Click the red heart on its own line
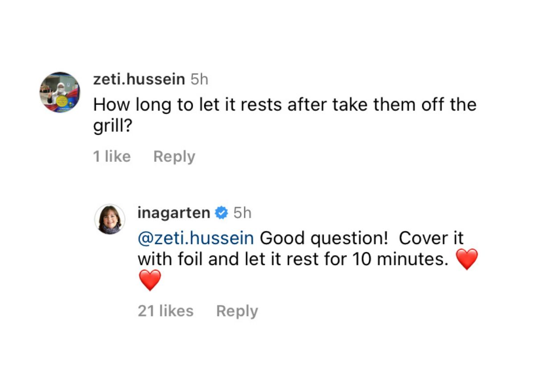 tap(149, 281)
